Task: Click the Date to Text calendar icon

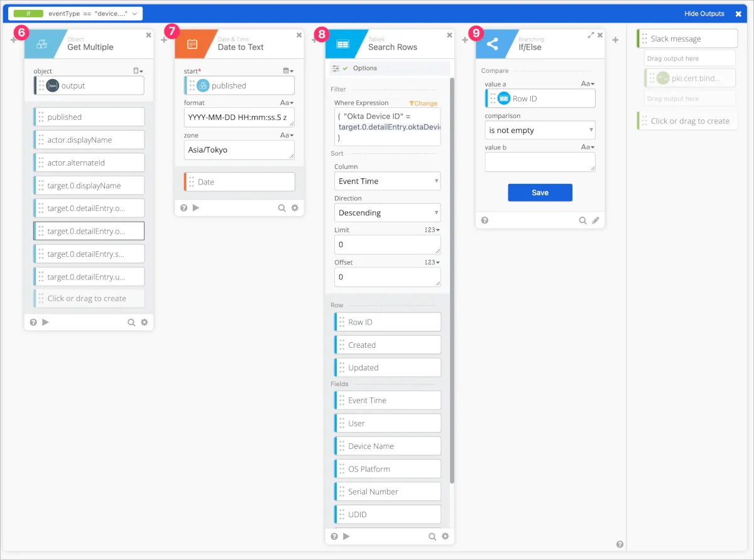Action: point(192,44)
